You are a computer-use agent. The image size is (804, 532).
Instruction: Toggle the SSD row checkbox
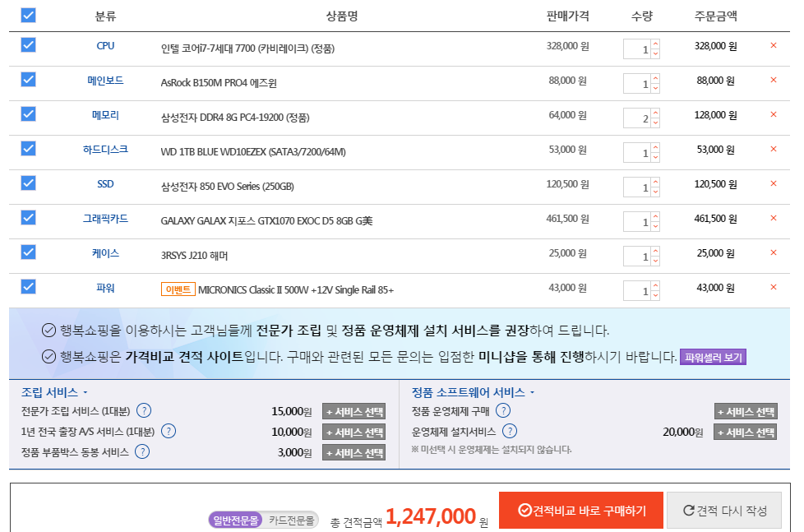pos(28,183)
